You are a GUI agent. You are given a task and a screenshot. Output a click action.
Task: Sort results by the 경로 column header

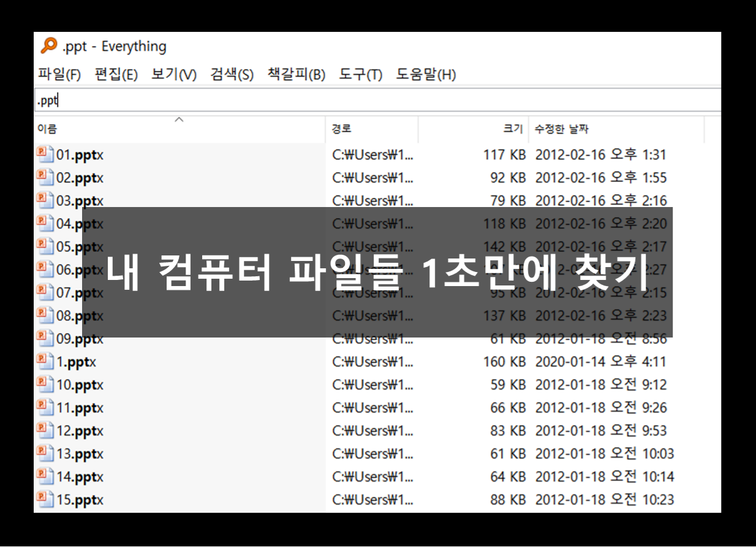pyautogui.click(x=372, y=129)
